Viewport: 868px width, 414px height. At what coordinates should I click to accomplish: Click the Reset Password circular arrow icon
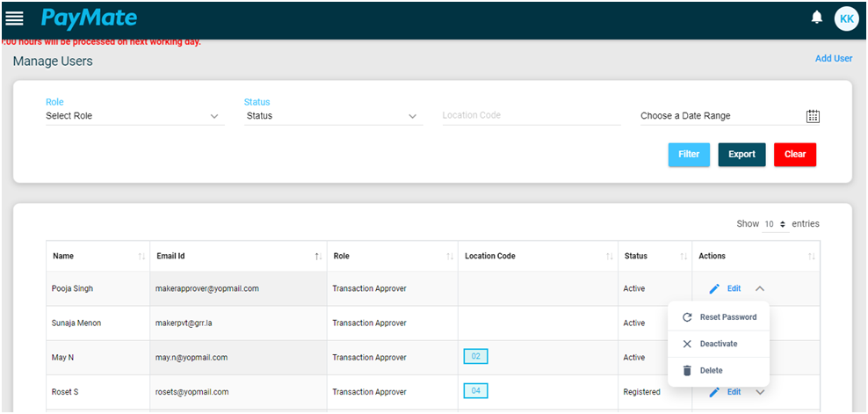click(x=687, y=317)
